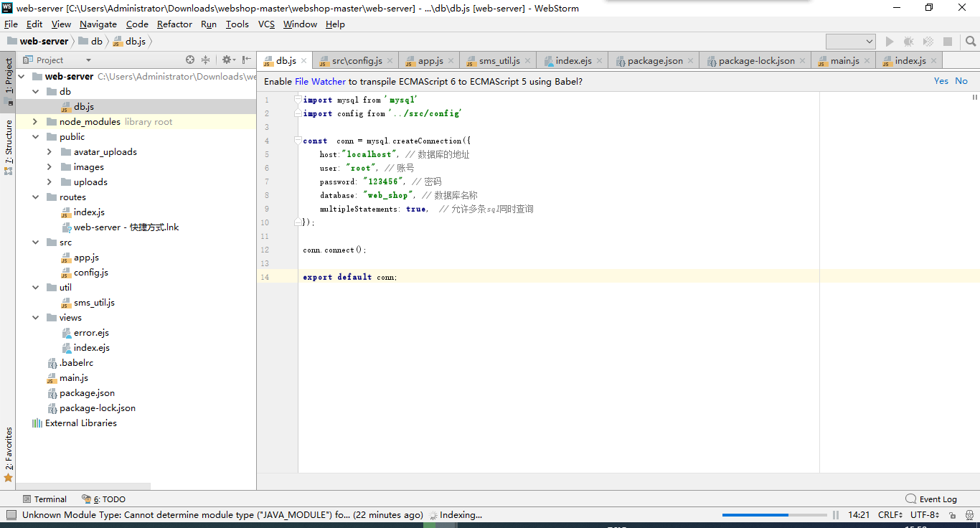Click the File Watcher link
This screenshot has width=980, height=528.
[x=320, y=82]
